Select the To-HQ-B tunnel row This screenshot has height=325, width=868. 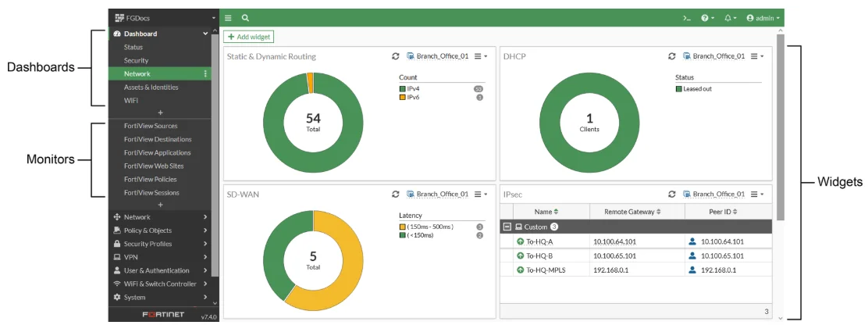click(636, 255)
